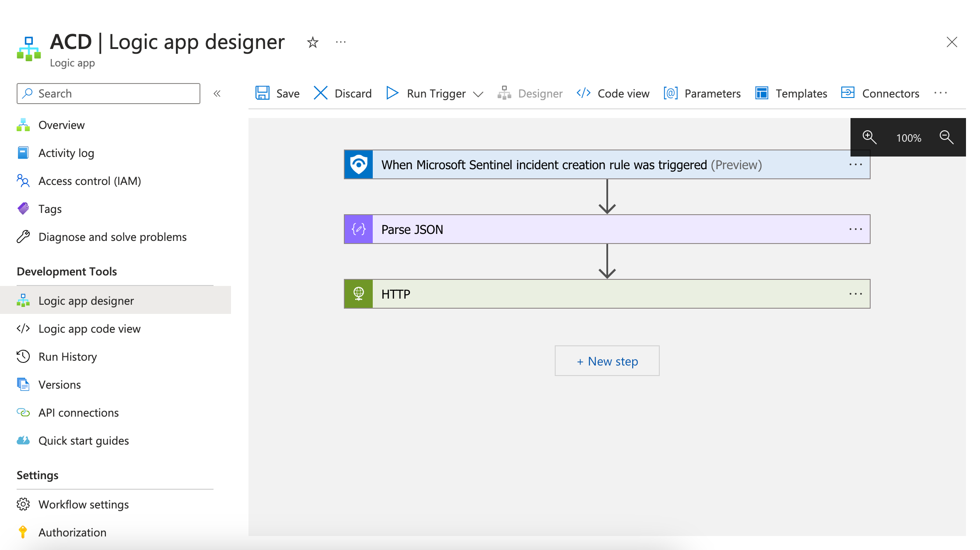Select API connections in sidebar
Viewport: 980px width, 550px height.
point(78,413)
